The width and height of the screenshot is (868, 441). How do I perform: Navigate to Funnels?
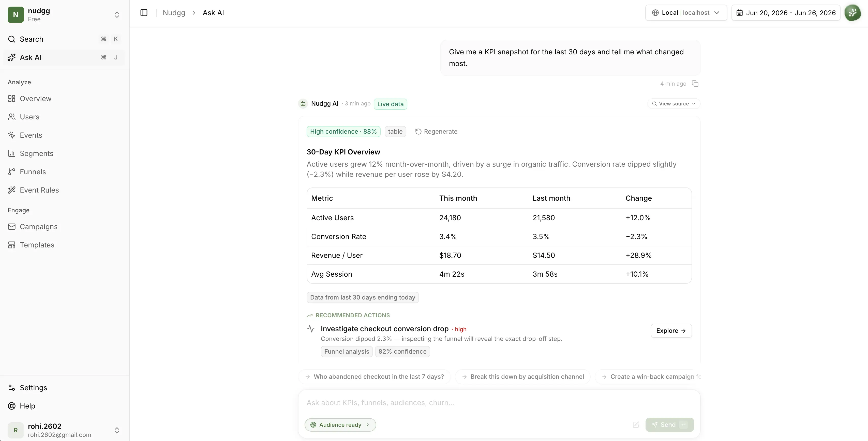64,172
